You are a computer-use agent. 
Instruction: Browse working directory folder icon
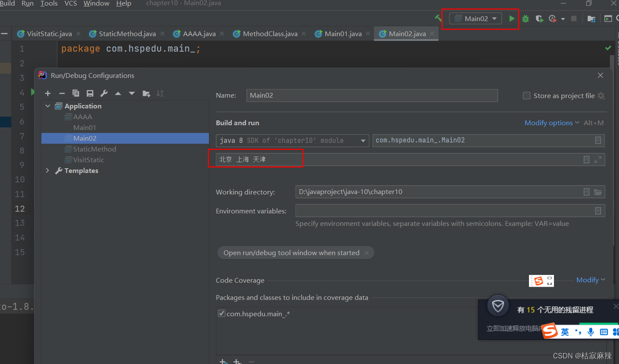coord(598,192)
